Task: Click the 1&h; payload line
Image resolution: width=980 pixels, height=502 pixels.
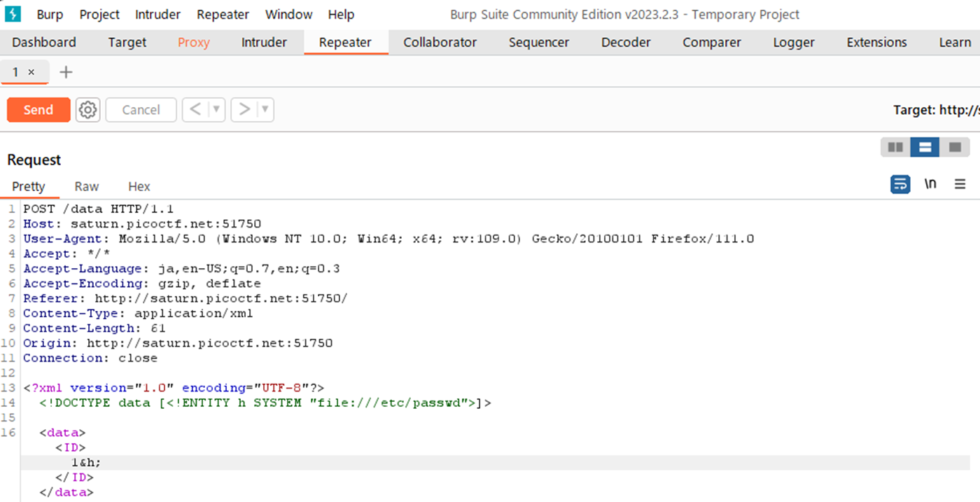Action: 86,463
